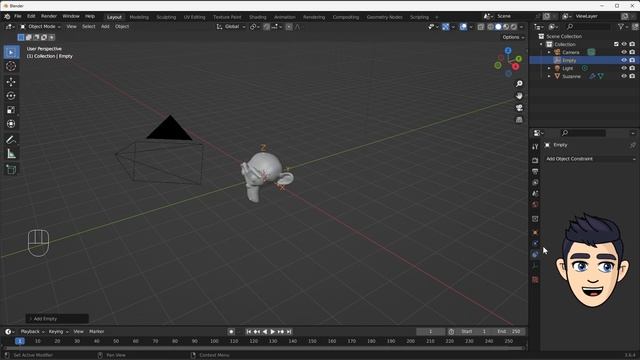Open the Object Constraints properties tab
The image size is (640, 360).
point(535,254)
